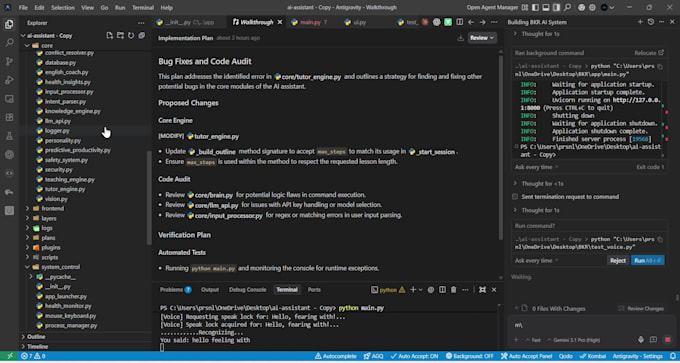
Task: Kill terminal with the trash icon
Action: [454, 290]
